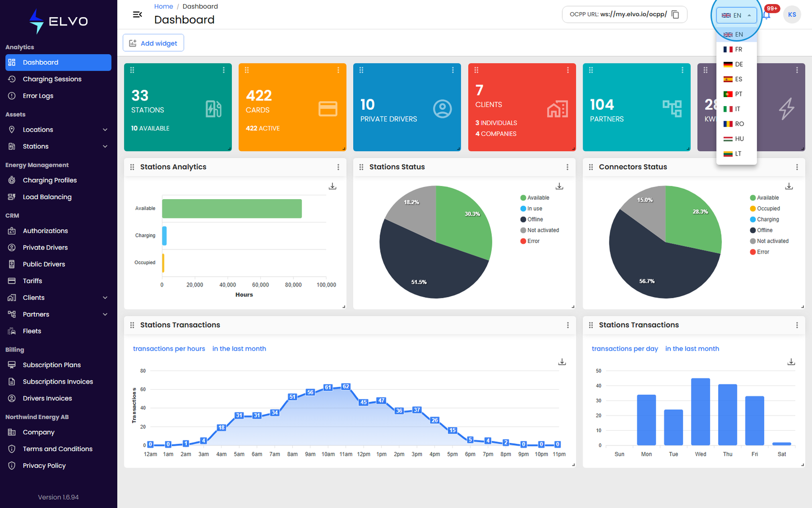This screenshot has height=508, width=812.
Task: Open options menu on Stations card
Action: [x=224, y=70]
